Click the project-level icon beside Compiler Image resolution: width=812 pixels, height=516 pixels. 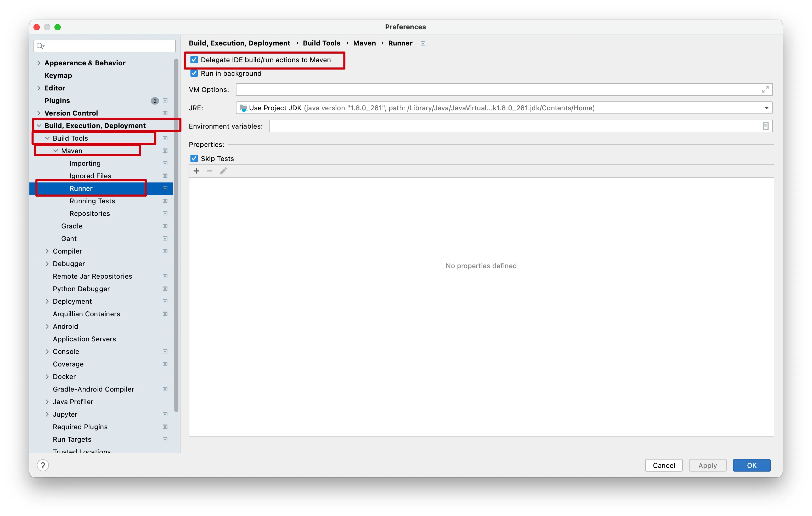coord(165,251)
